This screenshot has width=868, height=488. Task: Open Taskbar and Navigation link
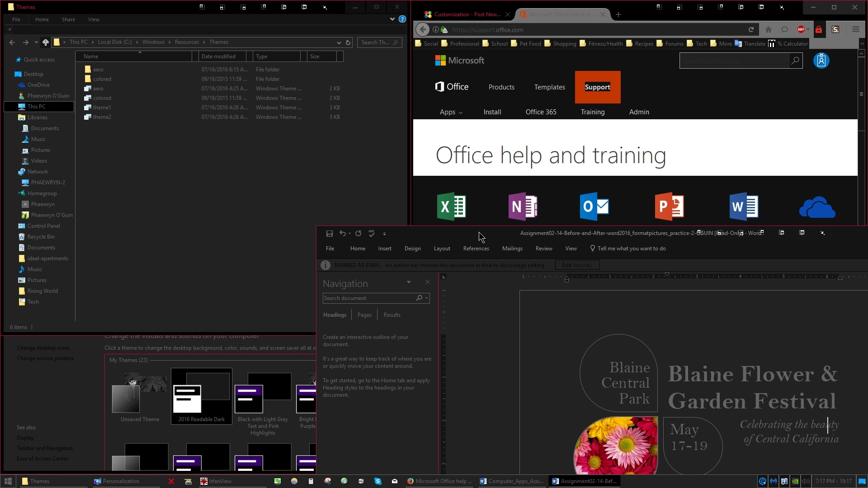pos(45,448)
